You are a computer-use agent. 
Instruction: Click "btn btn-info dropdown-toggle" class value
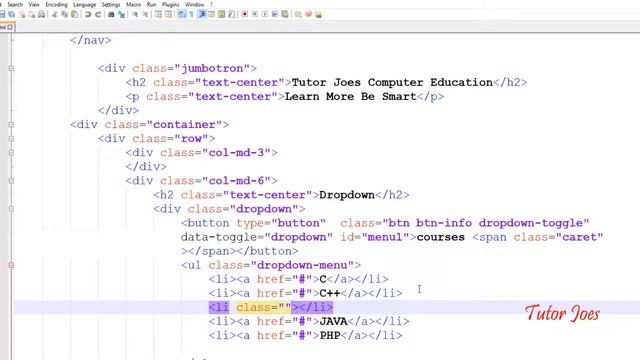[x=486, y=223]
